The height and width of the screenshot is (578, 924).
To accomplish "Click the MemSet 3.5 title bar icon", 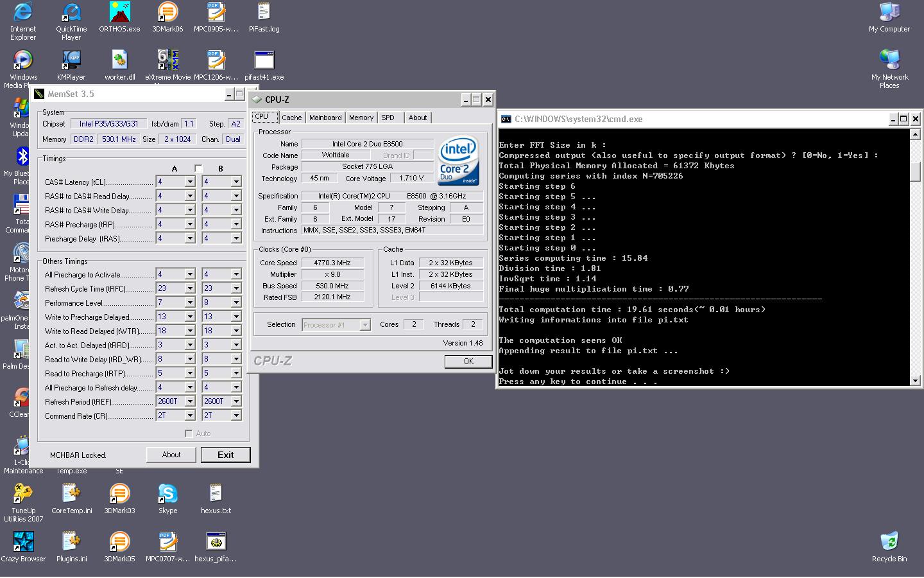I will click(x=39, y=94).
